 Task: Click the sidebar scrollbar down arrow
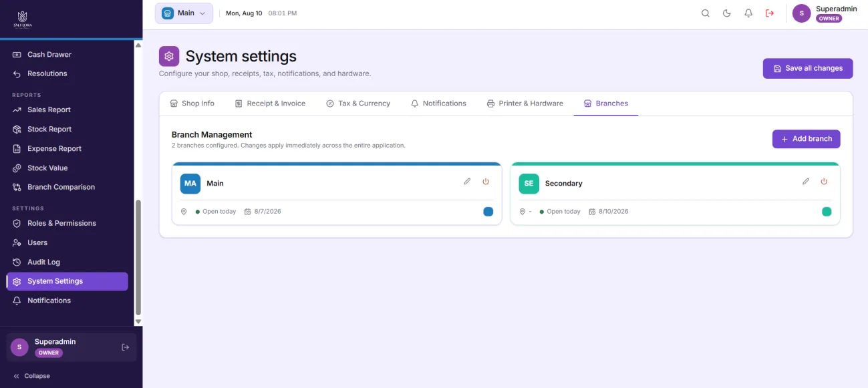point(138,321)
